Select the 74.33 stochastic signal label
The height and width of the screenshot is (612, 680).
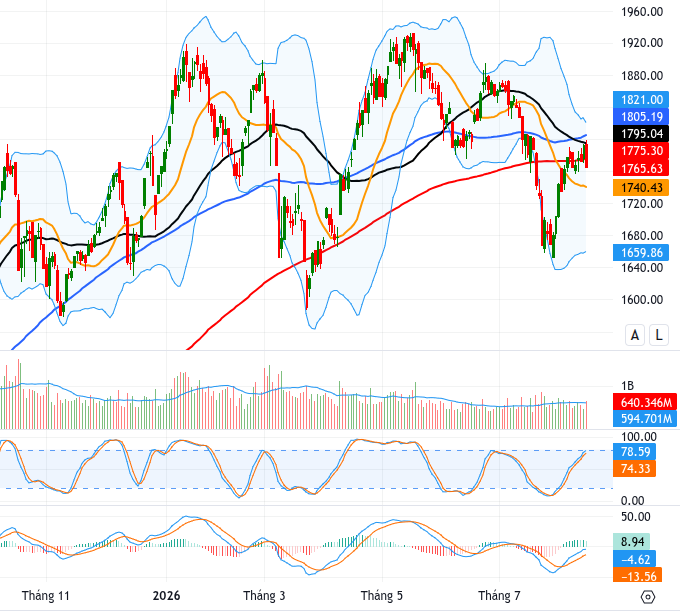[x=634, y=468]
